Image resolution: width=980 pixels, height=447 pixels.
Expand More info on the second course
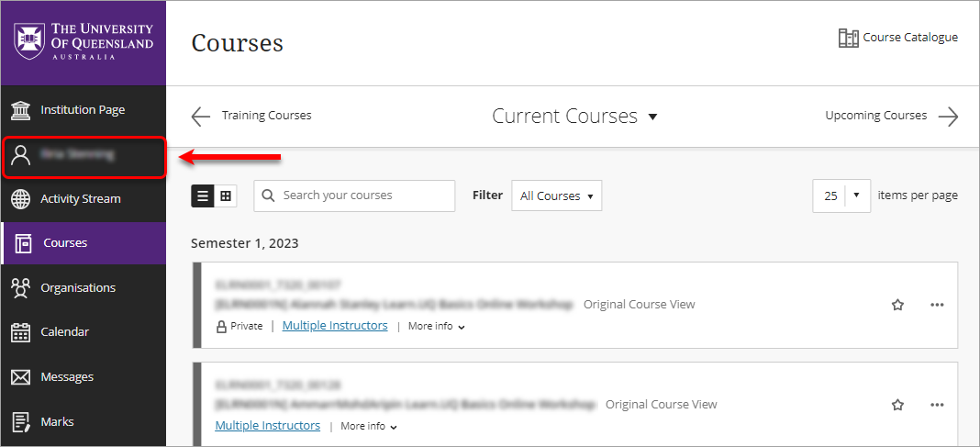click(x=369, y=427)
